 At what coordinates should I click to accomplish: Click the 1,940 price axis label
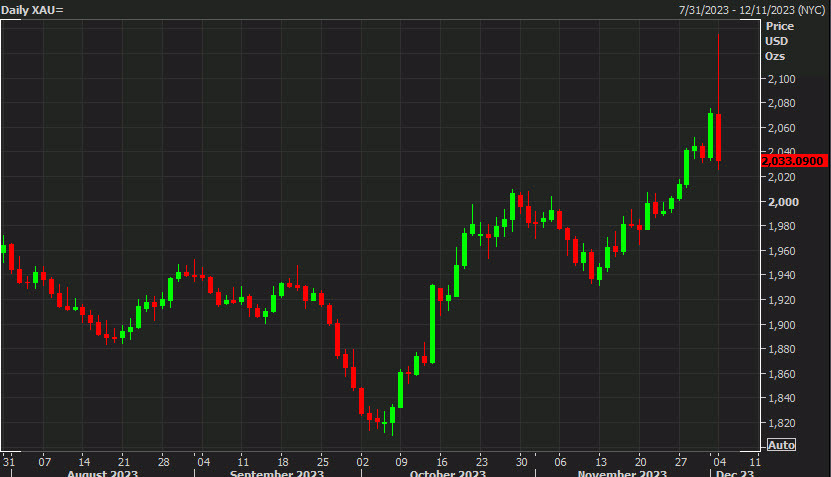tap(782, 275)
